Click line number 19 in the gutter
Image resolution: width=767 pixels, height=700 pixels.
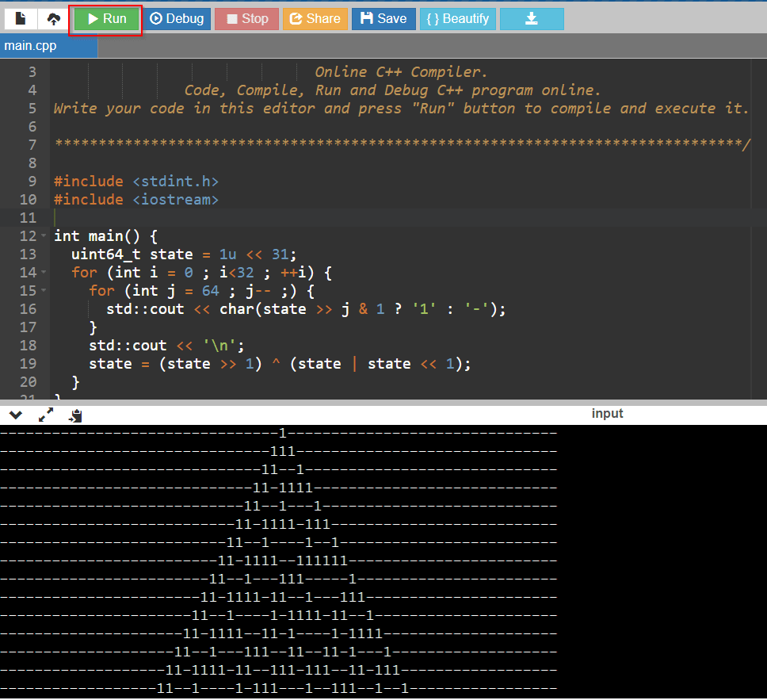pos(28,364)
